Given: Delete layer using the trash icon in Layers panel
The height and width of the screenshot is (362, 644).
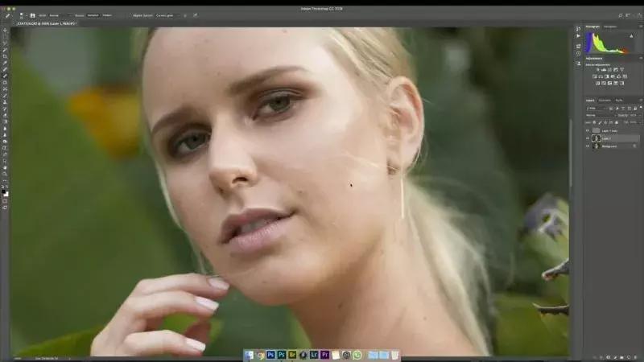Looking at the screenshot, I should (x=634, y=357).
